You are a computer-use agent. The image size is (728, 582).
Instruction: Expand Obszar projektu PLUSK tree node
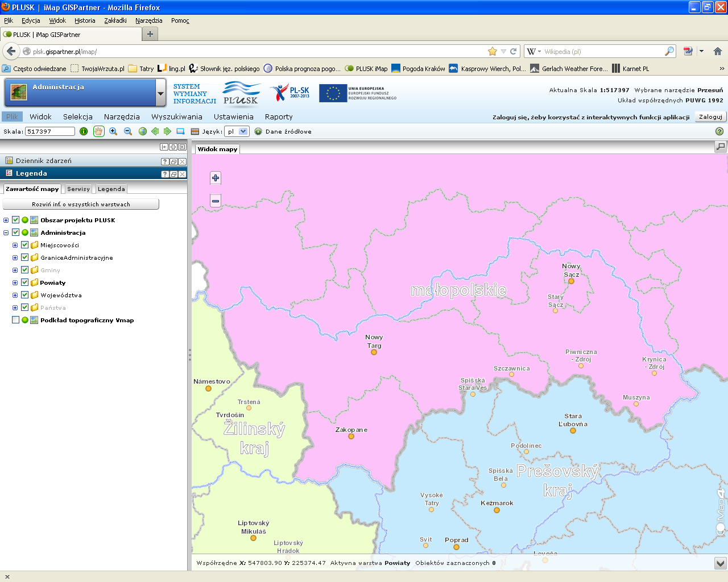pos(6,220)
